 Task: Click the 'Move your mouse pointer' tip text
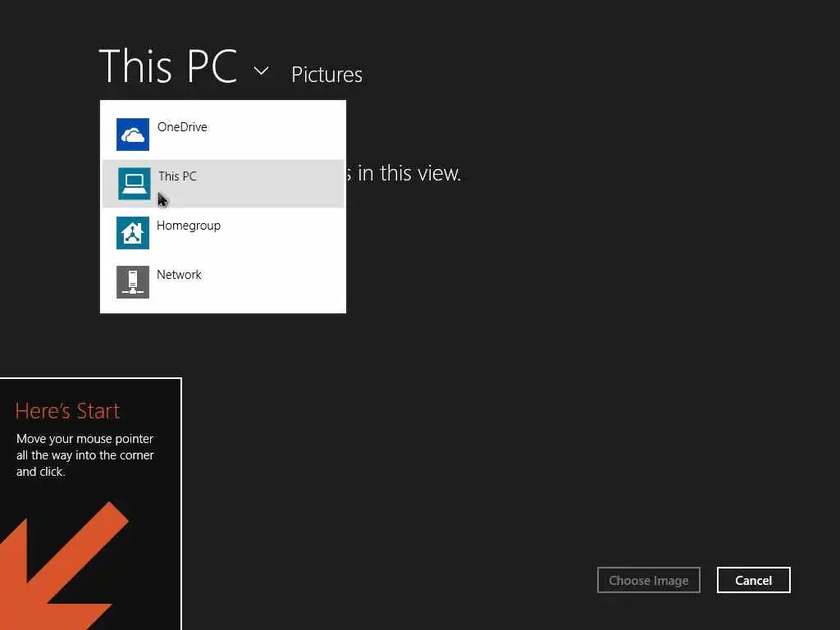tap(85, 454)
